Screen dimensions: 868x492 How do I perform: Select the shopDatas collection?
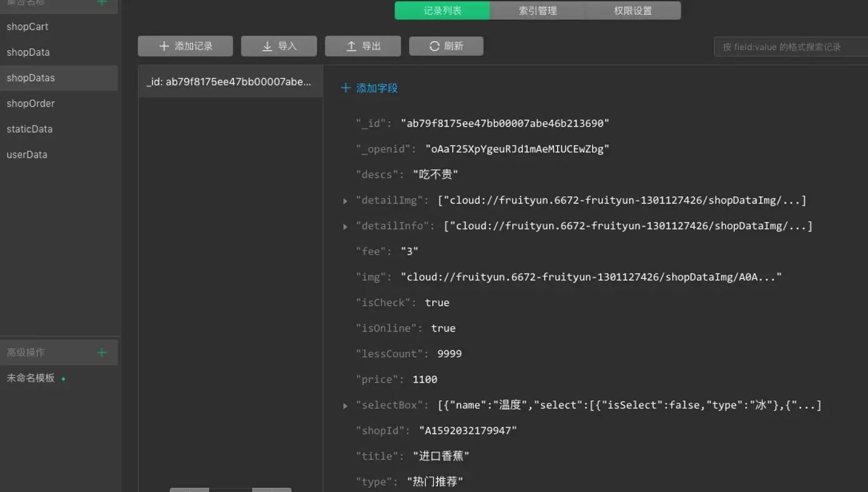point(59,78)
